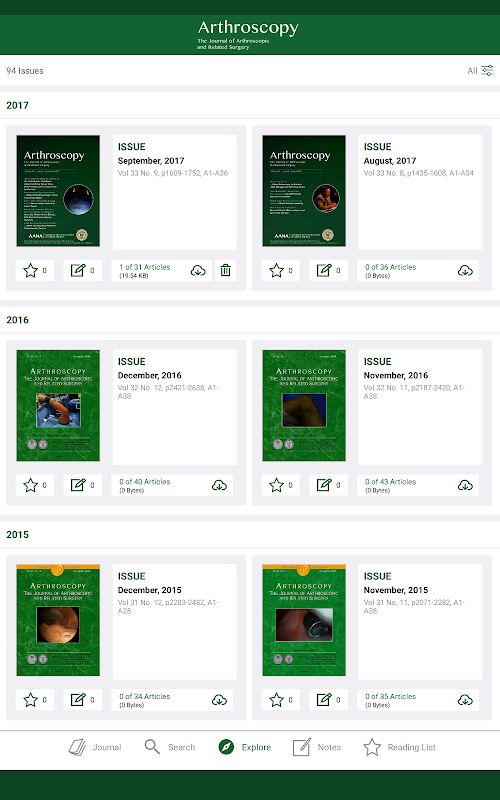
Task: Star the September 2017 issue
Action: [x=35, y=270]
